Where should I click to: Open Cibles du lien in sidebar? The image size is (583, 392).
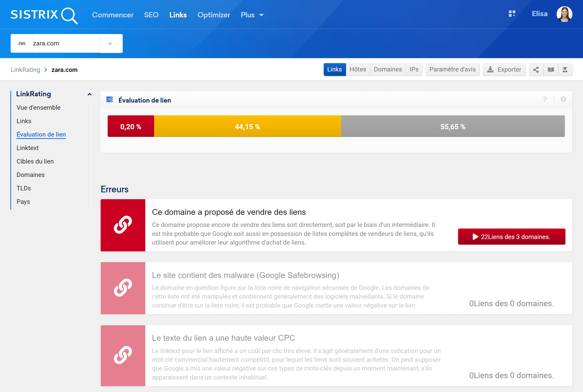[x=35, y=161]
